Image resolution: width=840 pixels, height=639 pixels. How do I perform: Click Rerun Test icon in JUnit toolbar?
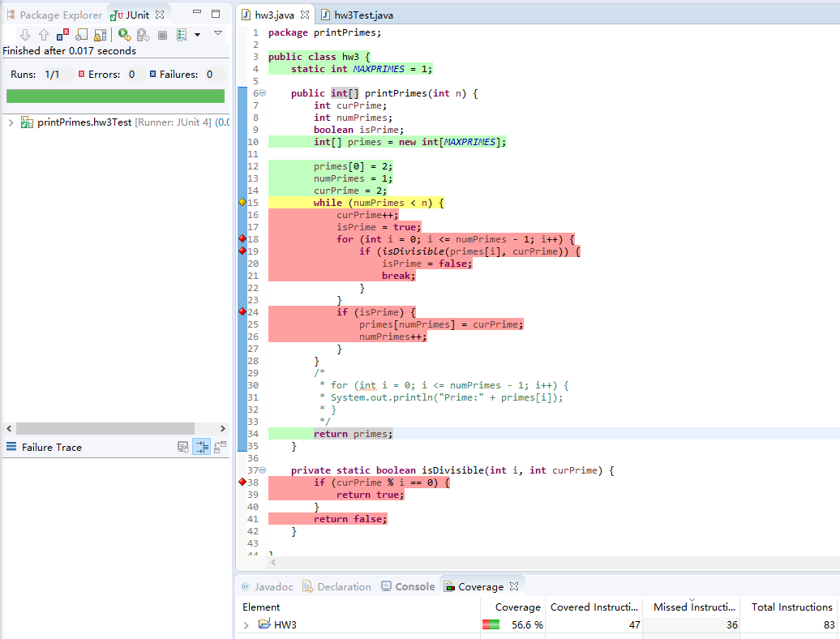124,35
